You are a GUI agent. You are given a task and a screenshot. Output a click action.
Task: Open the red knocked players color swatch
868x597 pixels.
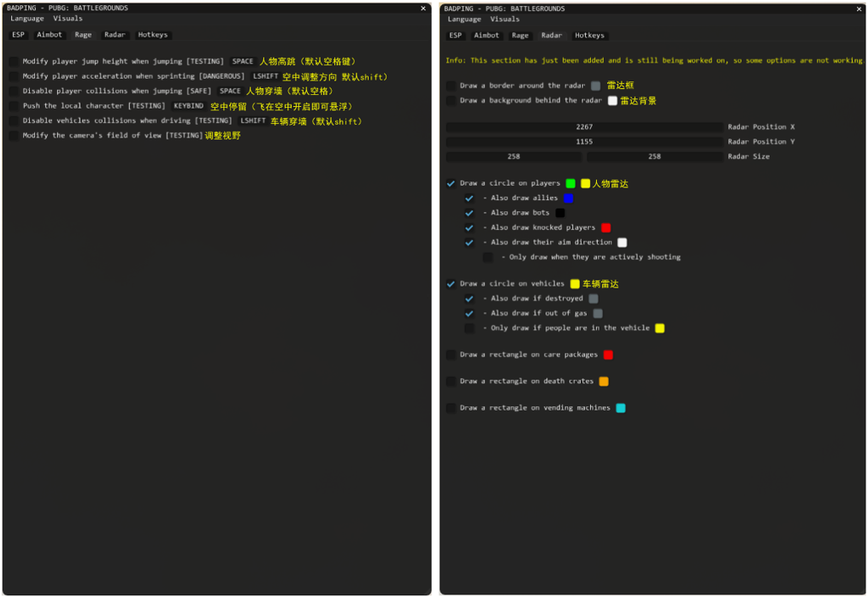(605, 228)
